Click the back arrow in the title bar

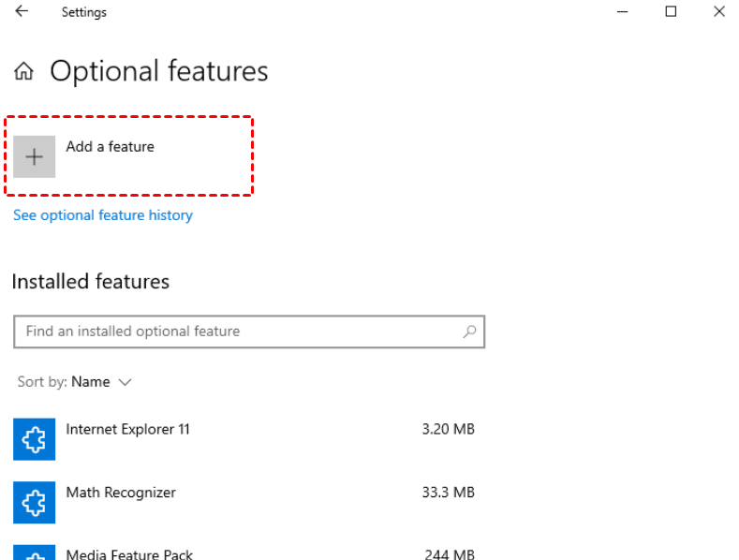[22, 11]
